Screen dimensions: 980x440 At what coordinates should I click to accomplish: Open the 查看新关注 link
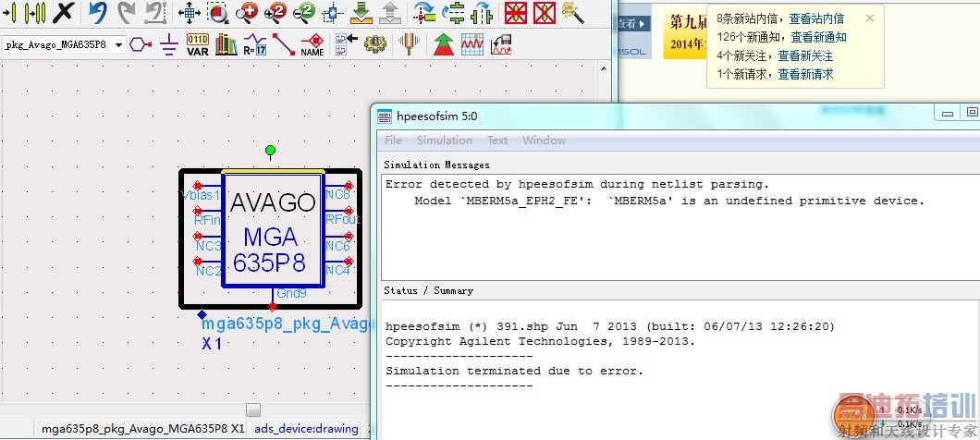(805, 55)
